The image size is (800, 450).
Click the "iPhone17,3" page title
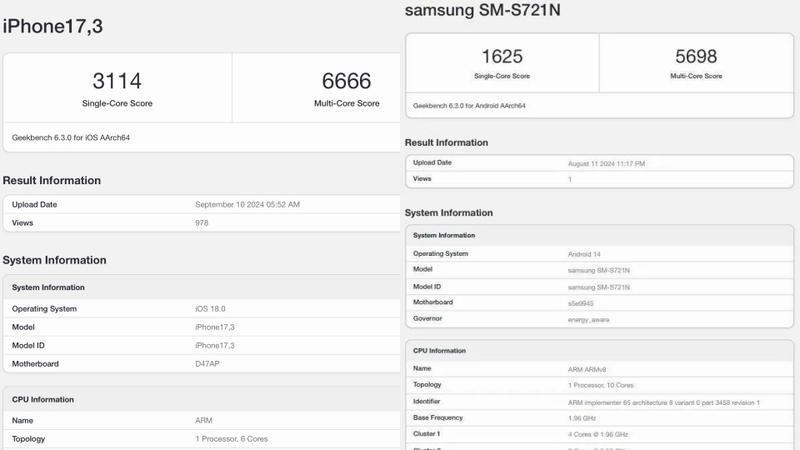pyautogui.click(x=53, y=27)
